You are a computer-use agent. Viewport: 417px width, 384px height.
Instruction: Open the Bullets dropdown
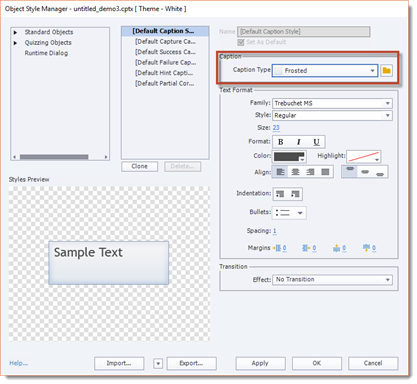pos(300,213)
